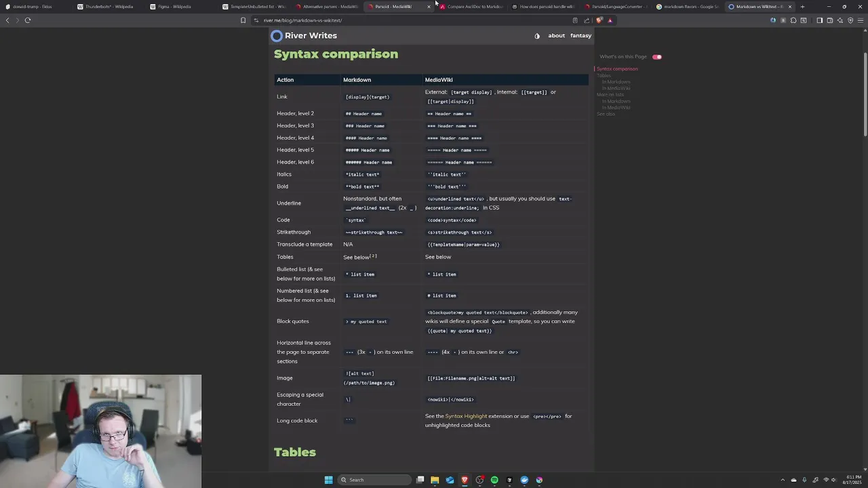868x488 pixels.
Task: Reload the page with the refresh icon
Action: pos(28,20)
